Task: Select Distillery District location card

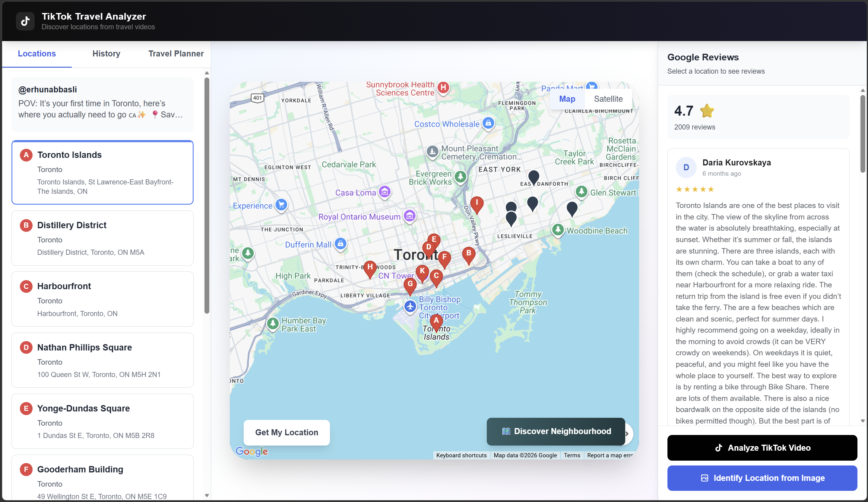Action: point(102,238)
